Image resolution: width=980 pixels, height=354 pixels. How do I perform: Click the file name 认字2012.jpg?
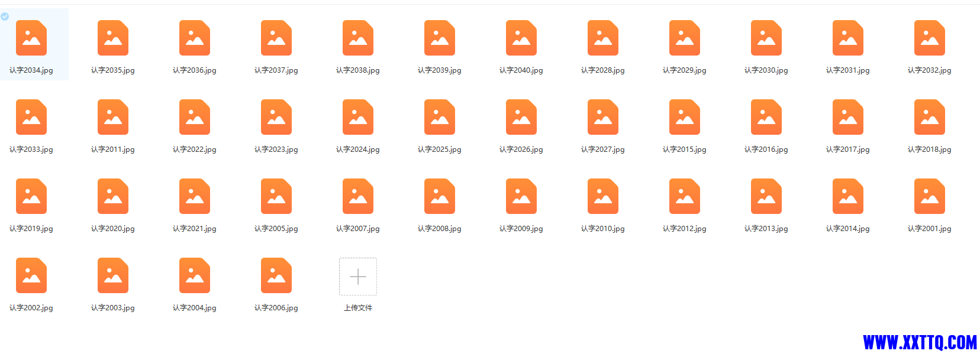coord(685,229)
